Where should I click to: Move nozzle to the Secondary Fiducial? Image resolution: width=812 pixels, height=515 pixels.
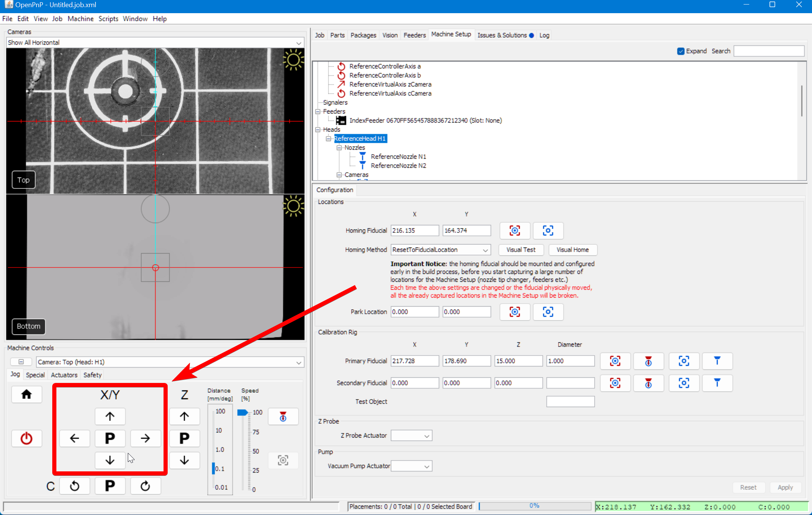(718, 383)
